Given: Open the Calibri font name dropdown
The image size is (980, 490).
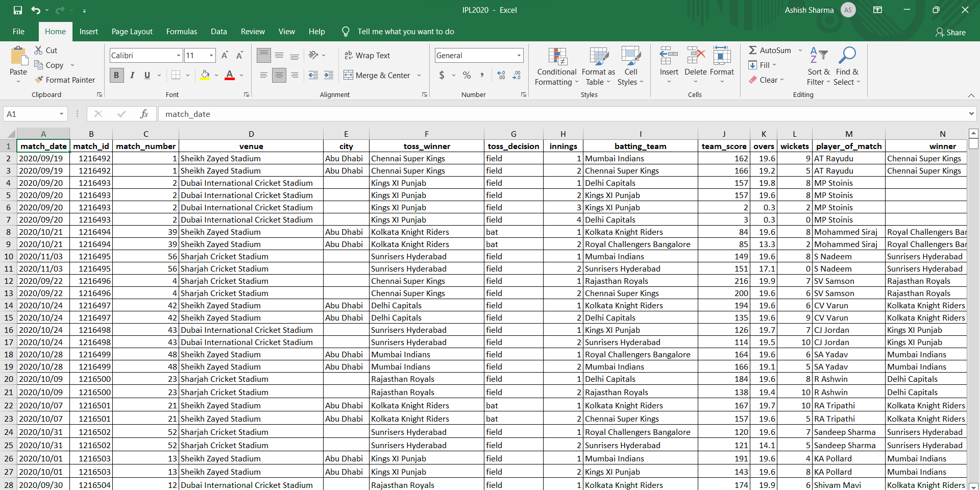Looking at the screenshot, I should tap(179, 55).
